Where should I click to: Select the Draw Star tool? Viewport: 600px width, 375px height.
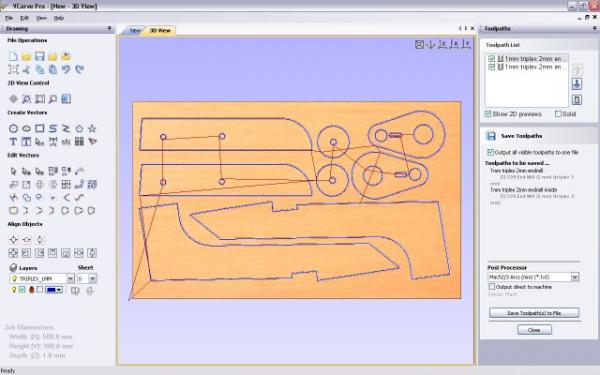coord(92,129)
